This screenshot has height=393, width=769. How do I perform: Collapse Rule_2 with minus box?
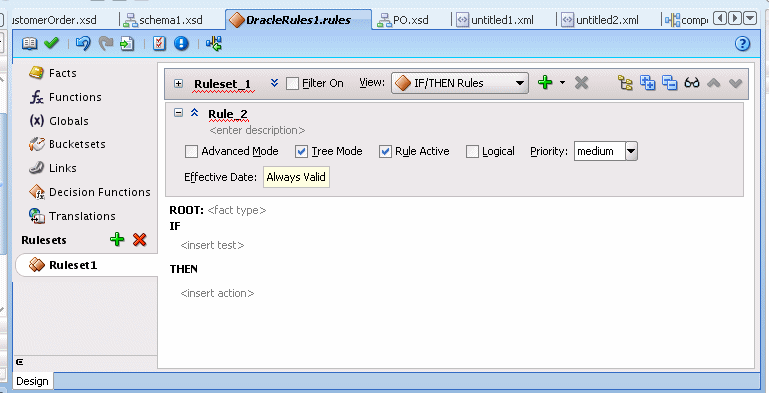pos(179,113)
